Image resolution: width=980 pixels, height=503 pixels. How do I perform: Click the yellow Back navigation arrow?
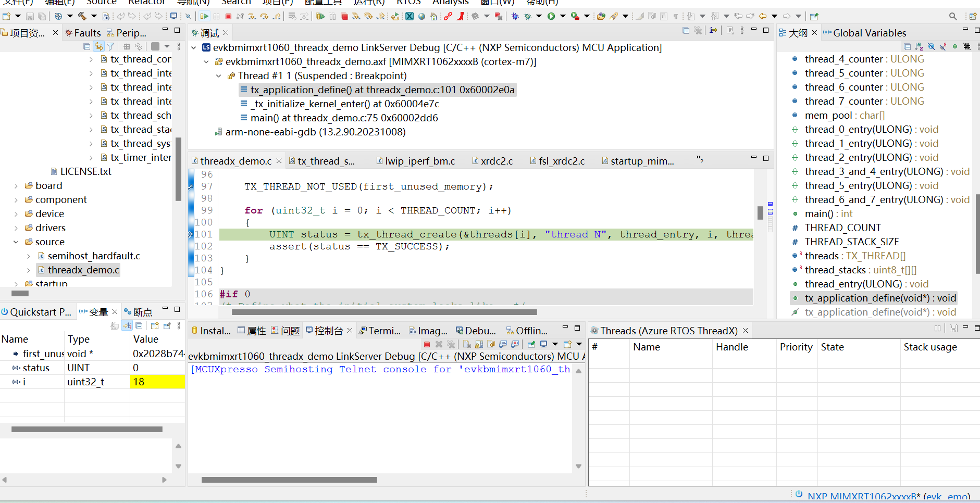click(x=763, y=17)
